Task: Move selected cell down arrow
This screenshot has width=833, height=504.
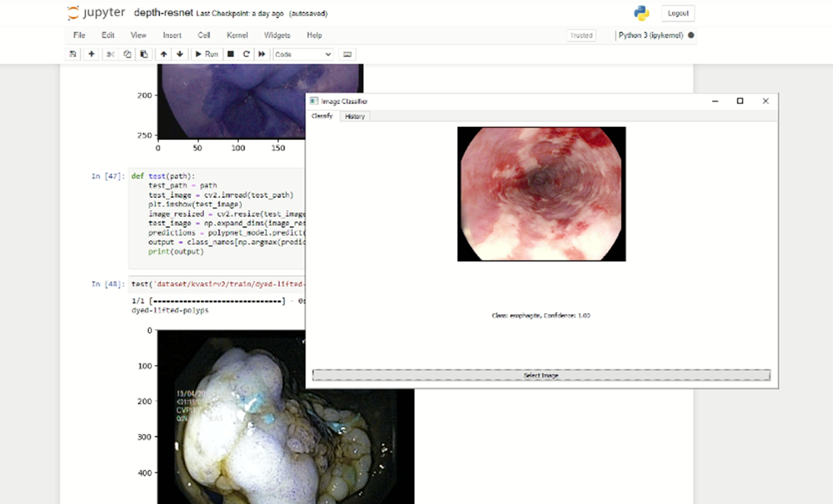Action: (180, 54)
